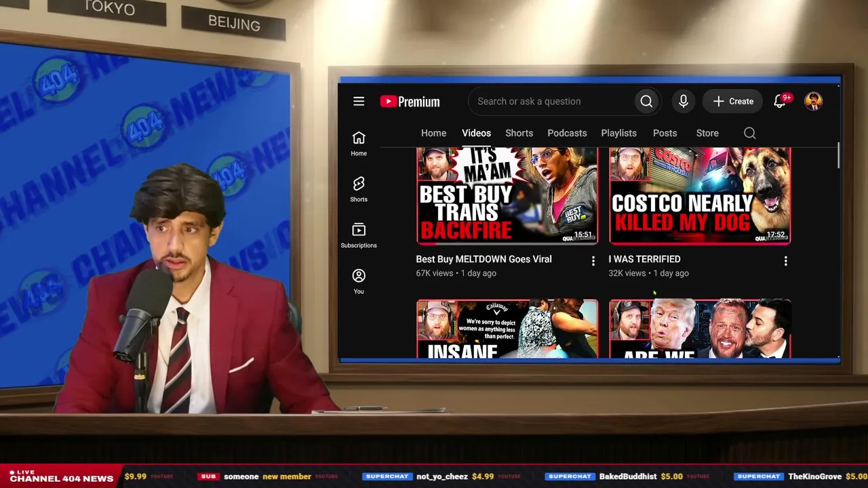Switch to the channel Home tab
Viewport: 868px width, 488px height.
pos(434,134)
